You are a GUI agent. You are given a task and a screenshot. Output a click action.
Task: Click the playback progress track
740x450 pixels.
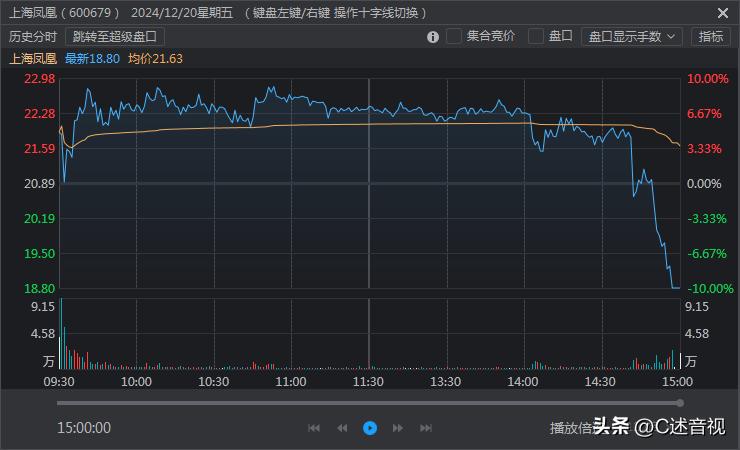[368, 403]
